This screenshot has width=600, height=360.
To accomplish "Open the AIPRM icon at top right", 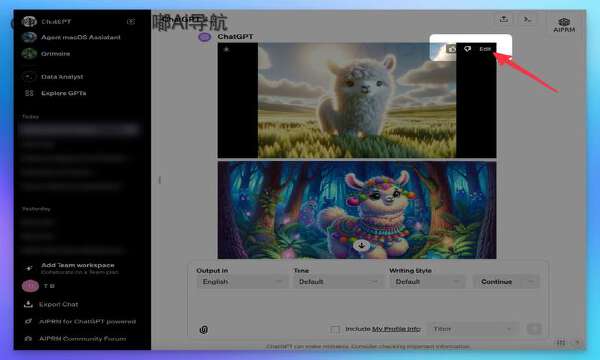I will (564, 25).
